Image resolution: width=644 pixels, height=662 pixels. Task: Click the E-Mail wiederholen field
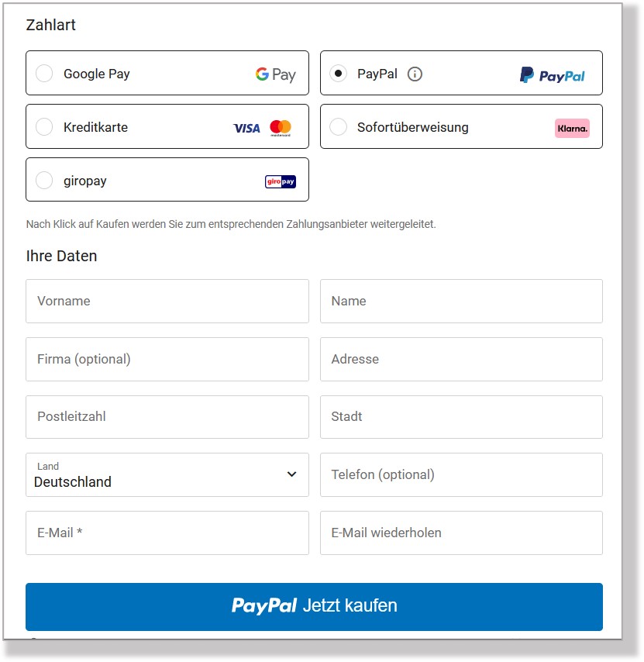click(461, 533)
